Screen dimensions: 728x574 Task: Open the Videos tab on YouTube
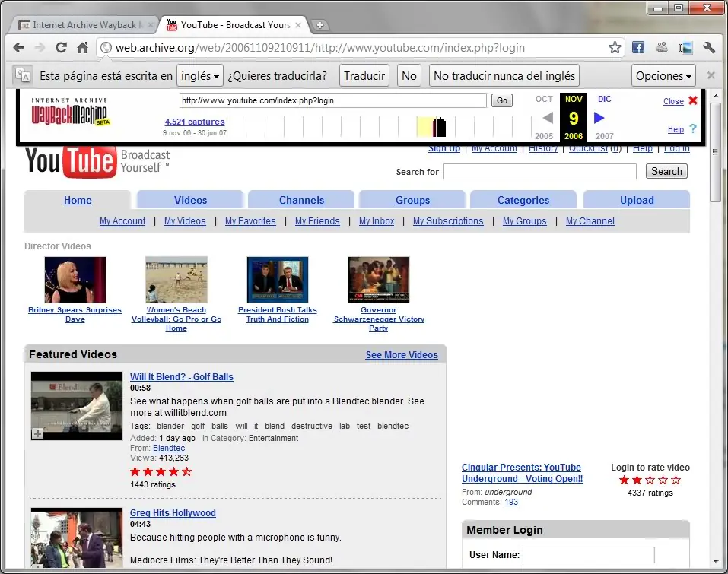[190, 200]
